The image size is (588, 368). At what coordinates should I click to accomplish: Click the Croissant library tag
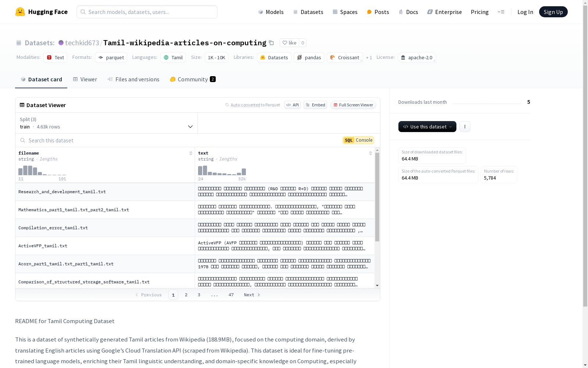(x=345, y=57)
